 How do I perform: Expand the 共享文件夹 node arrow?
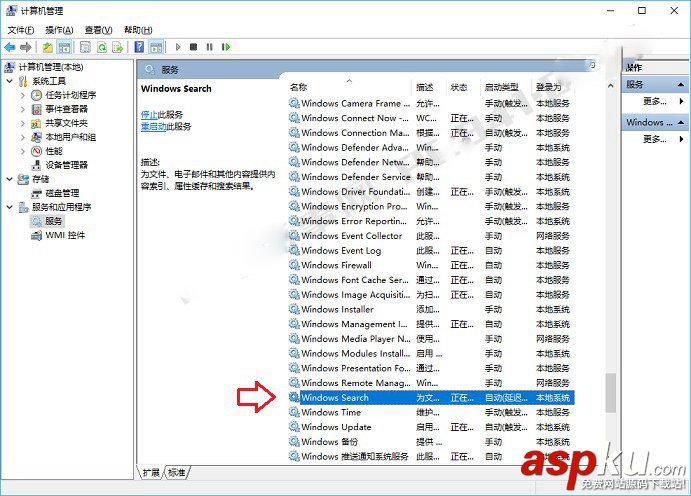click(x=23, y=123)
